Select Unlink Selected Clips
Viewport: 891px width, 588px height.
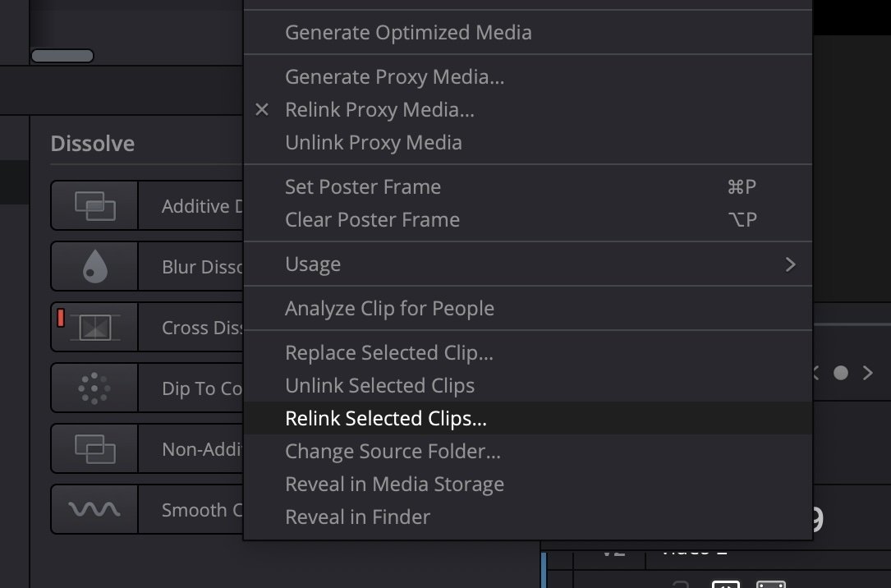pos(379,386)
